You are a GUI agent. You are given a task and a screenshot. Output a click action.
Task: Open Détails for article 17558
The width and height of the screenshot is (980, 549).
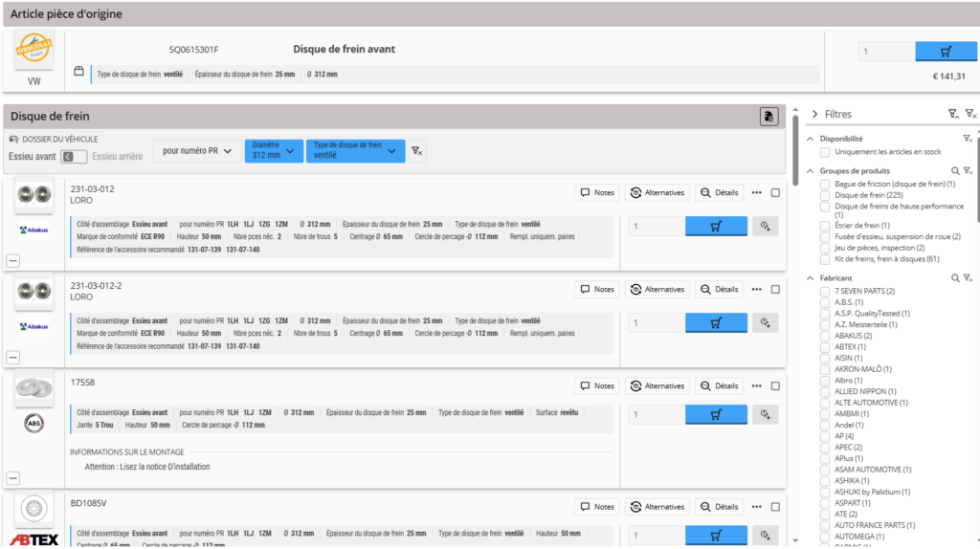click(720, 386)
